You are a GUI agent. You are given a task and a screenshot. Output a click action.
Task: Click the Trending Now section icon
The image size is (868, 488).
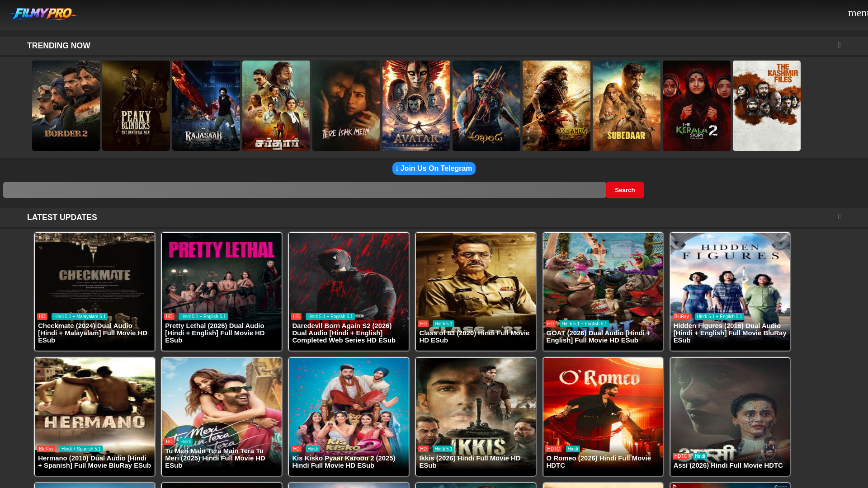click(x=839, y=45)
